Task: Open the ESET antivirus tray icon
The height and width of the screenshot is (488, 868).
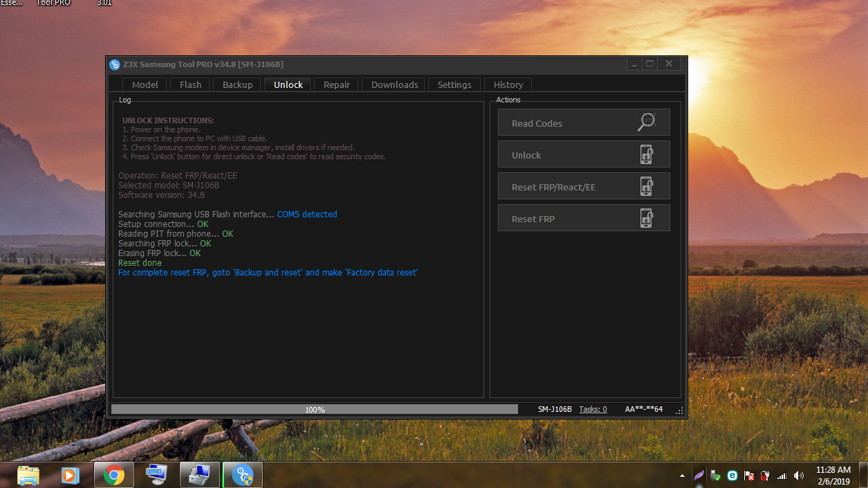Action: [732, 476]
